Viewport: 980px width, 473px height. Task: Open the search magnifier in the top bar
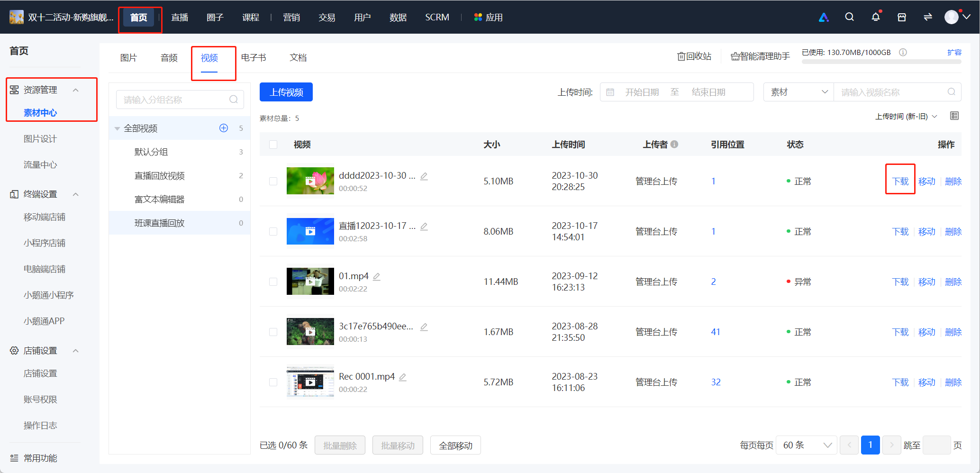coord(849,17)
